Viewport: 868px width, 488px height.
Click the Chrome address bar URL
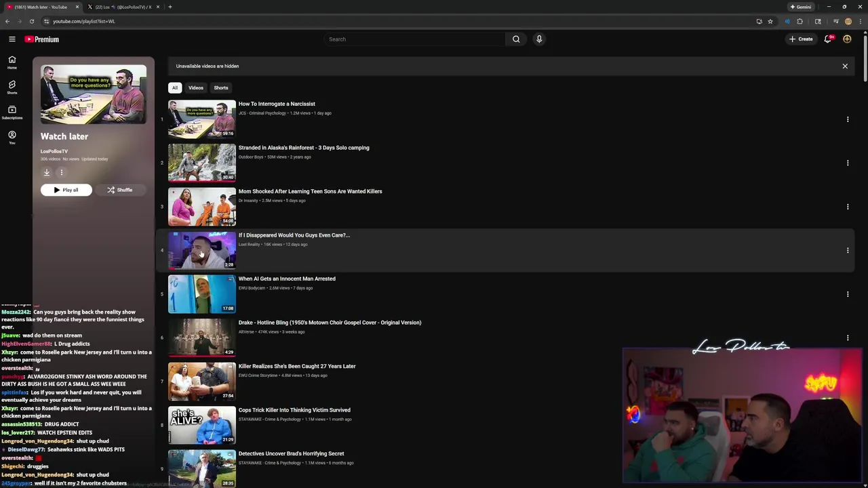[x=84, y=21]
